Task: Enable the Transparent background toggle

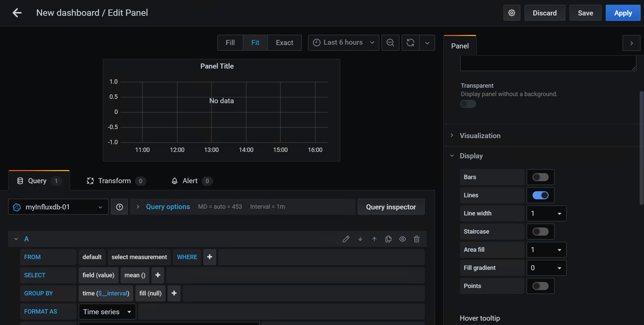Action: pos(468,104)
